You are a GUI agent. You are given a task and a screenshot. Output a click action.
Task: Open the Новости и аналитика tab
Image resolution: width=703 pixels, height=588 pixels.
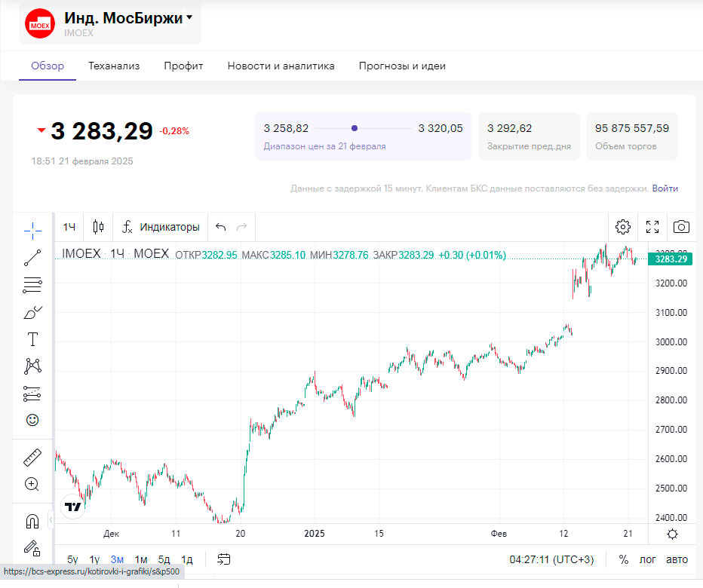click(x=281, y=66)
